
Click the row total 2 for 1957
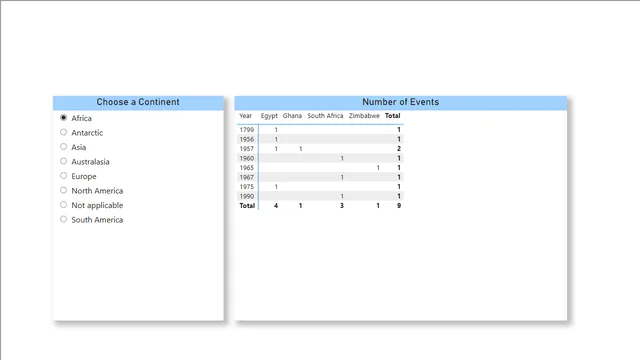[399, 149]
